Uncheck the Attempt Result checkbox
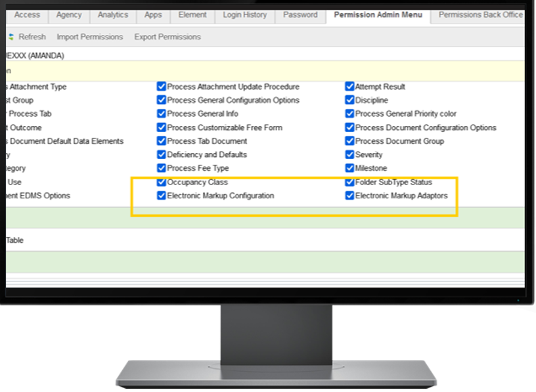The height and width of the screenshot is (392, 536). [x=350, y=86]
